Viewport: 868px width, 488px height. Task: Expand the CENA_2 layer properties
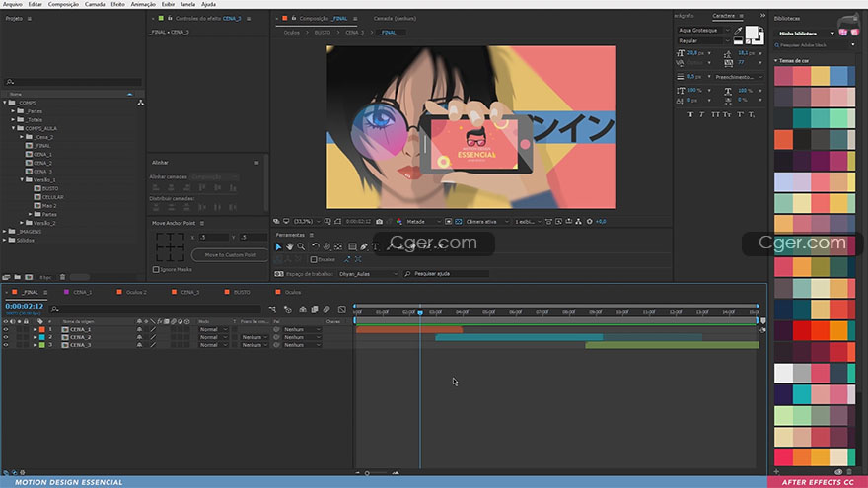click(36, 337)
